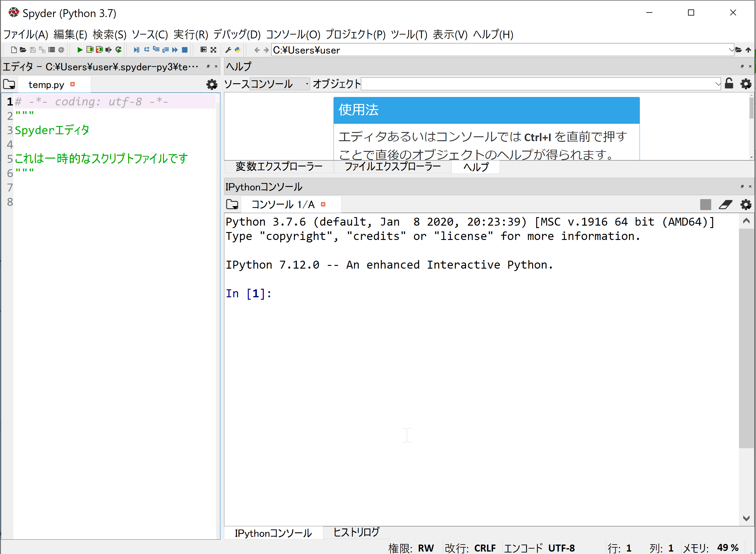Run the current cell
Viewport: 756px width, 554px height.
pyautogui.click(x=90, y=50)
